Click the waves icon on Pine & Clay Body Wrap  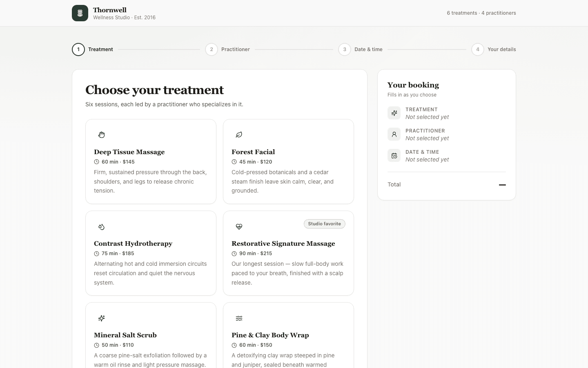tap(239, 318)
